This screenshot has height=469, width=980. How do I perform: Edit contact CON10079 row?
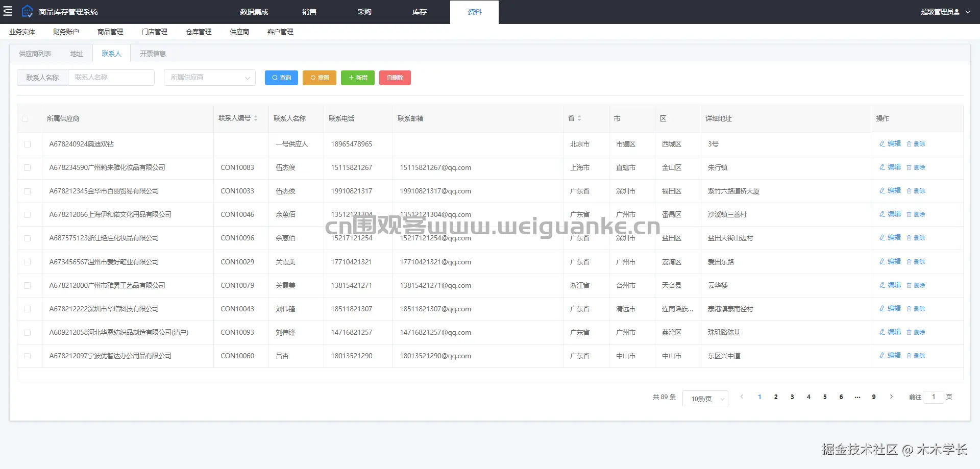(890, 285)
